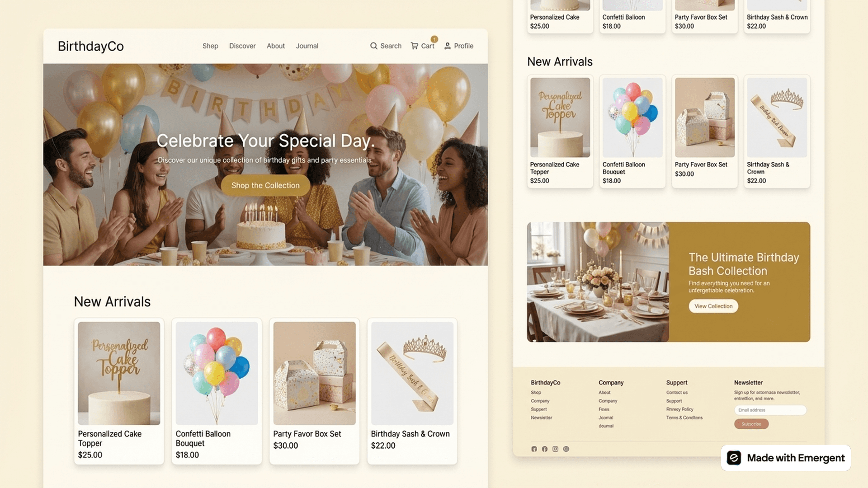Click the Facebook icon in the footer
The height and width of the screenshot is (488, 868).
coord(545,449)
